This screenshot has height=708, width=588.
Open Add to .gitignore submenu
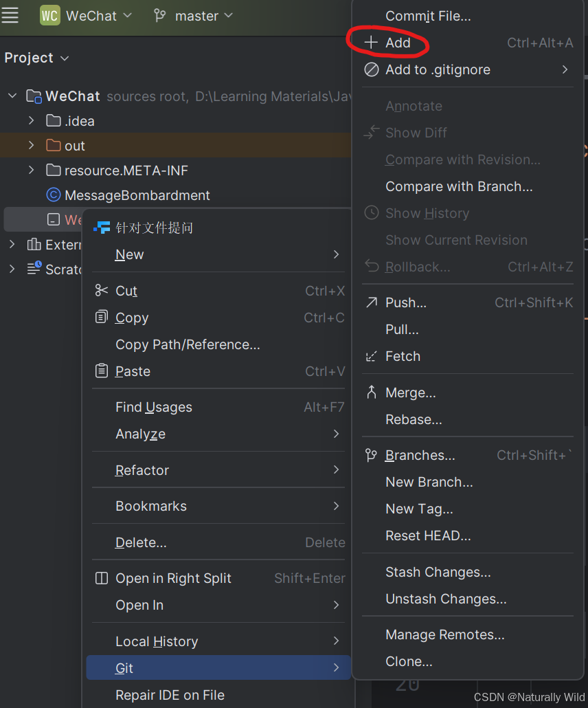468,69
